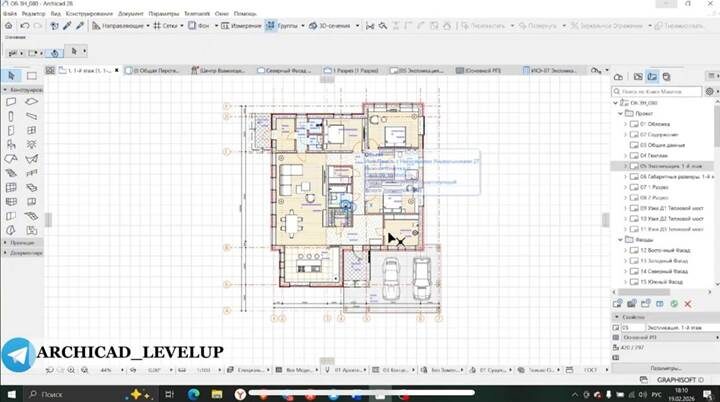This screenshot has height=402, width=720.
Task: Collapse the Проект folder in Navigator
Action: pyautogui.click(x=620, y=113)
